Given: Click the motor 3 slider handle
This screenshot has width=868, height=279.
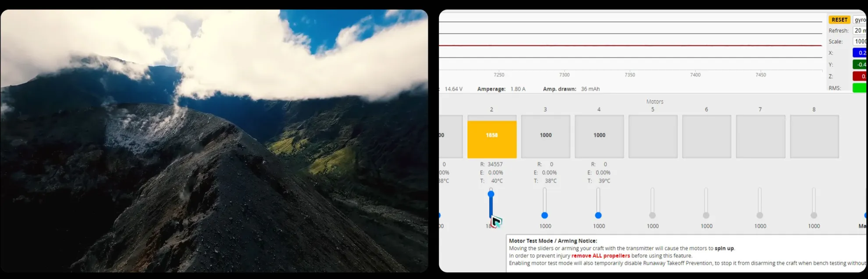Looking at the screenshot, I should coord(544,215).
